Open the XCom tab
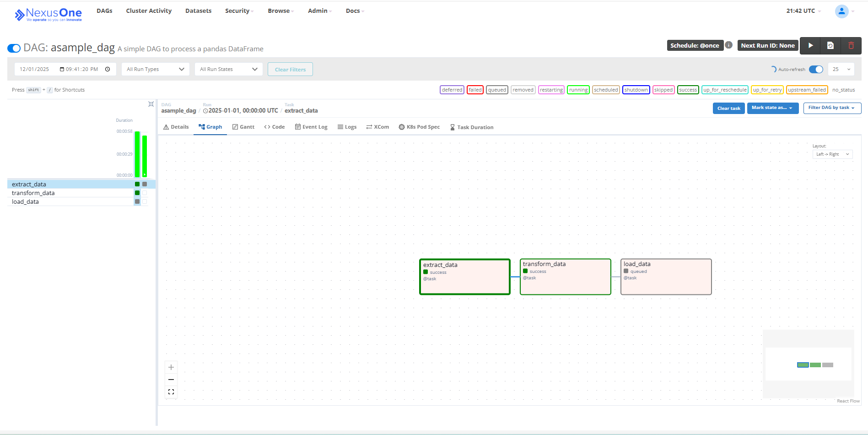The height and width of the screenshot is (435, 868). [x=377, y=127]
